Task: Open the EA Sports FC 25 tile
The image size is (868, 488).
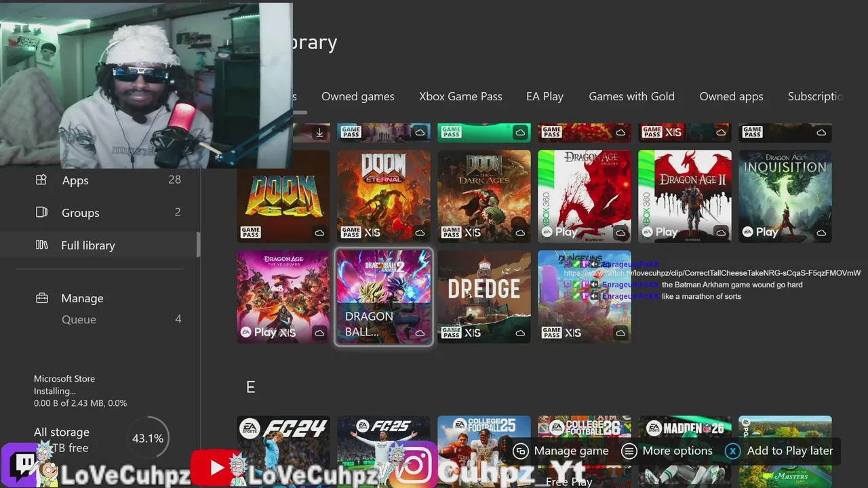Action: 384,451
